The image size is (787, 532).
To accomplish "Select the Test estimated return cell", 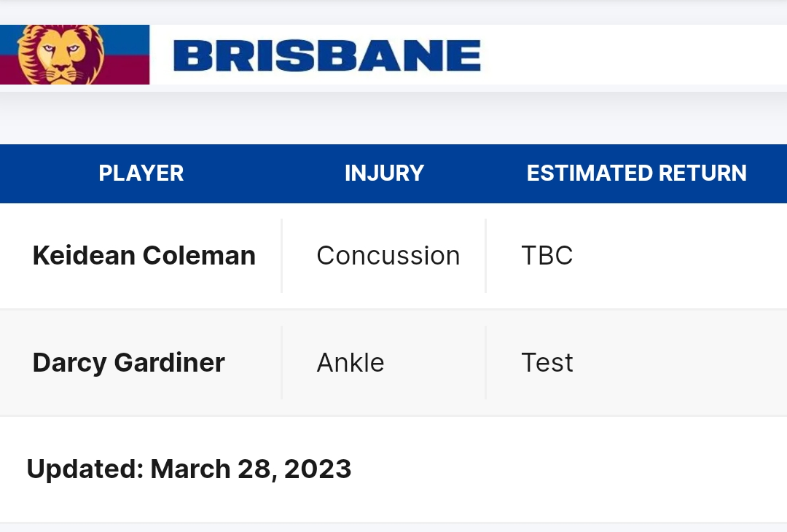I will click(547, 362).
